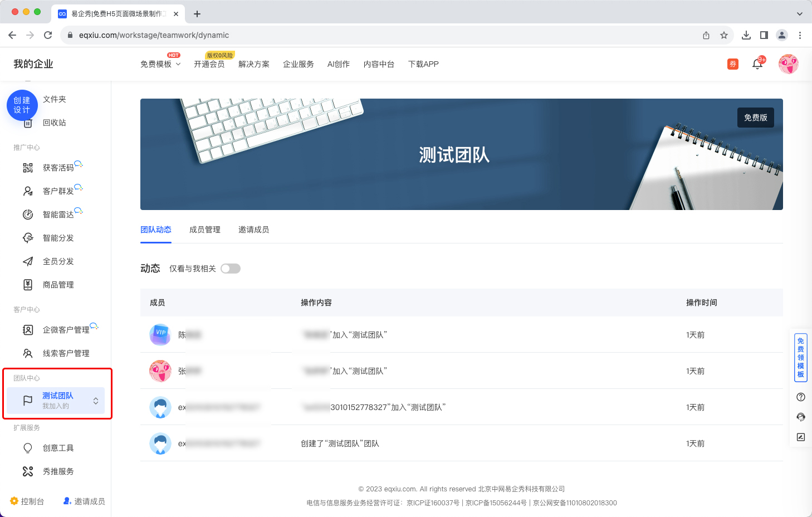Click the notification bell icon
The image size is (812, 517).
[x=757, y=64]
